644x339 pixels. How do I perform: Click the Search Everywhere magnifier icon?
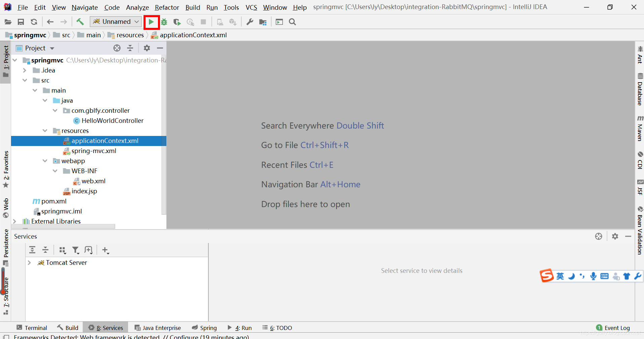pyautogui.click(x=292, y=22)
